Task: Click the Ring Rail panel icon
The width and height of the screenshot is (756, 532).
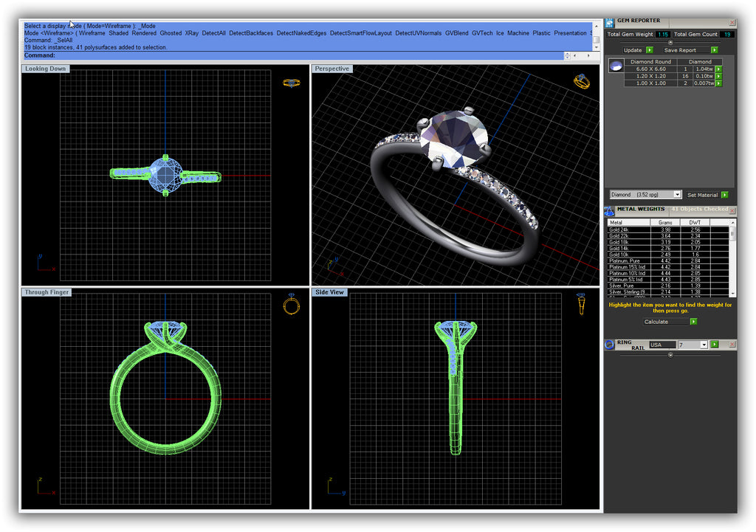Action: coord(610,345)
